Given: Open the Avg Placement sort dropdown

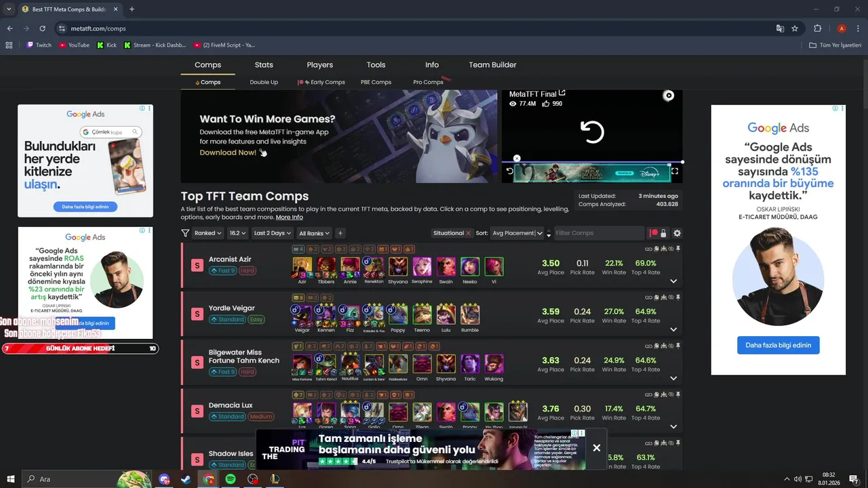Looking at the screenshot, I should click(x=517, y=233).
